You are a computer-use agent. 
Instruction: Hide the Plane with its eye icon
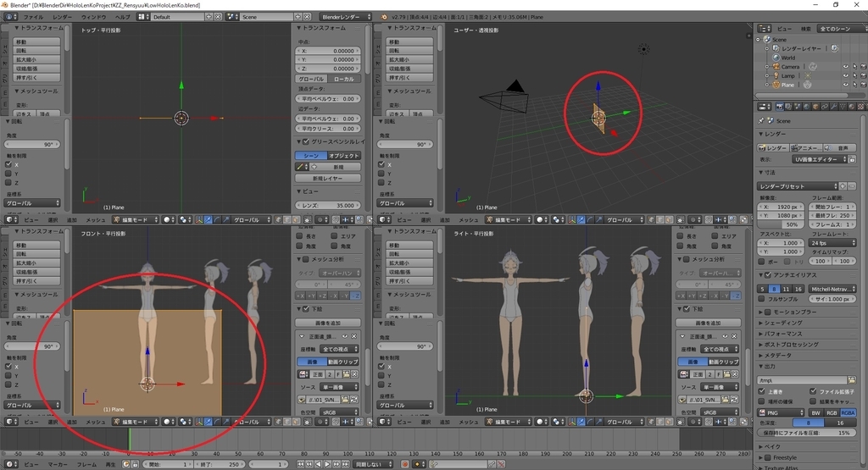click(x=845, y=85)
